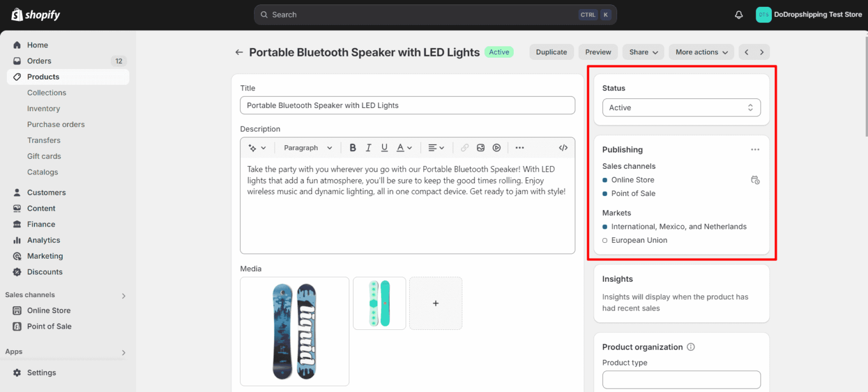
Task: Open the Publishing panel overflow menu
Action: [x=755, y=149]
